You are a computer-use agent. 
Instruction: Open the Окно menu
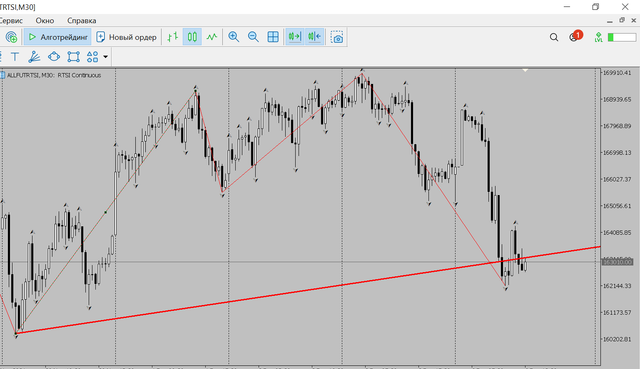45,20
